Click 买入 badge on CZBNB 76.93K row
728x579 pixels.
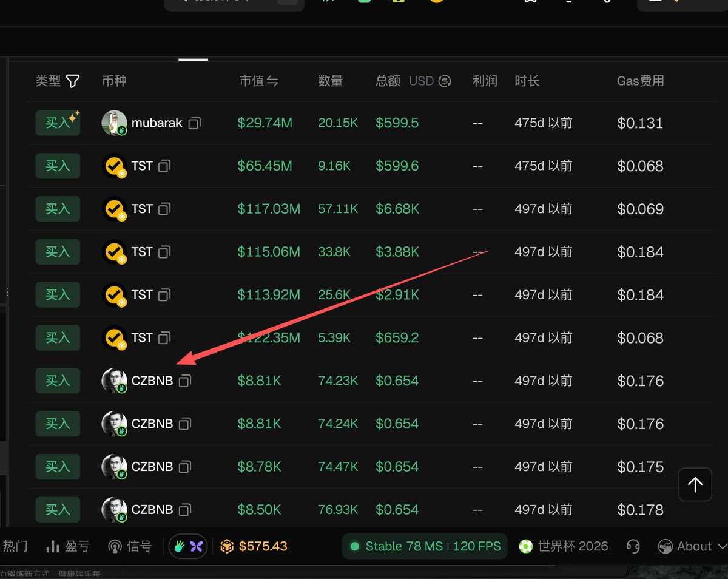58,510
